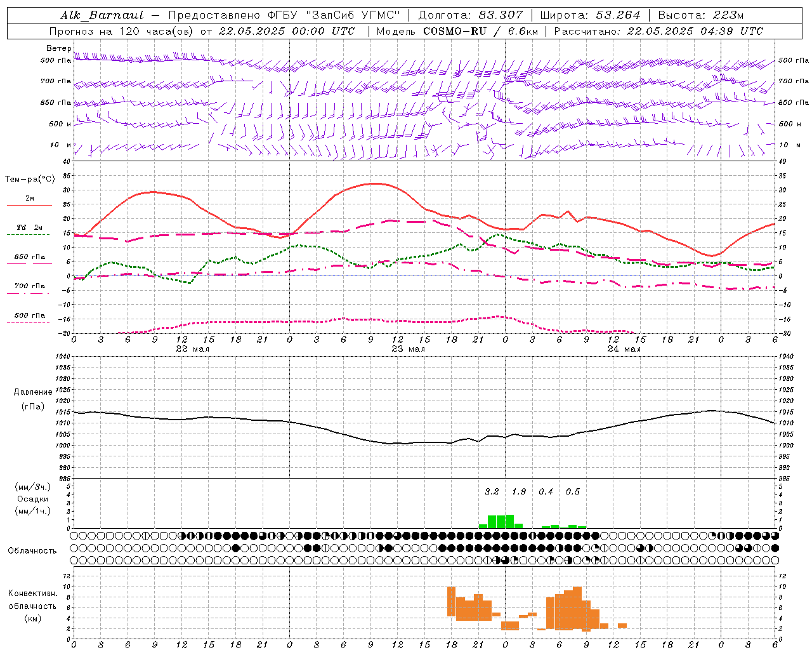The image size is (812, 650).
Task: Click the '(гПа)' pressure unit label
Action: point(33,407)
